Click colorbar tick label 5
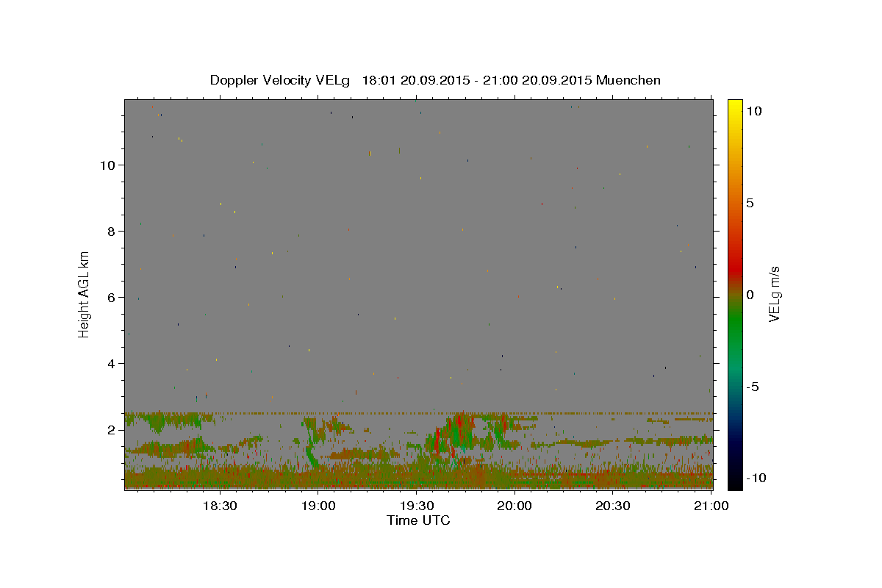 tap(750, 203)
